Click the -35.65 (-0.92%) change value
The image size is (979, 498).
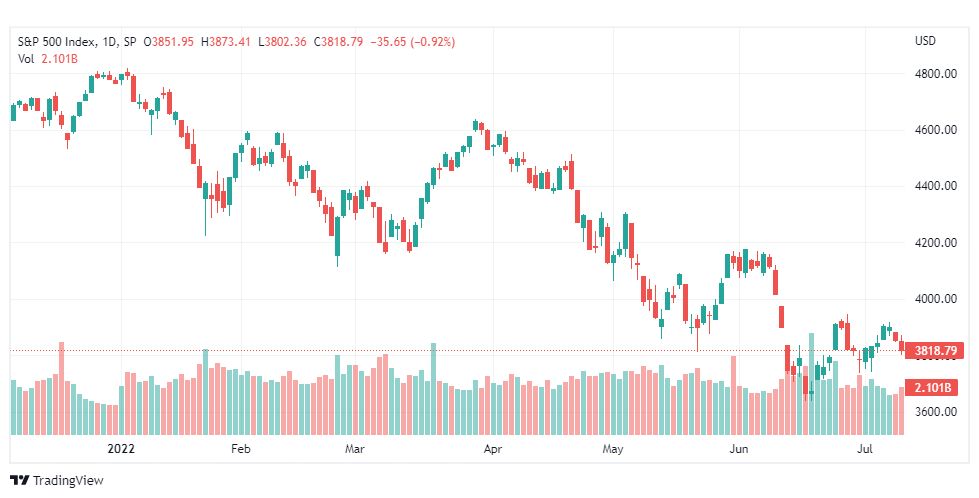point(412,42)
